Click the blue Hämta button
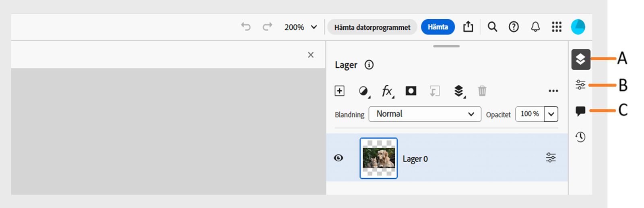The height and width of the screenshot is (208, 644). pyautogui.click(x=438, y=27)
